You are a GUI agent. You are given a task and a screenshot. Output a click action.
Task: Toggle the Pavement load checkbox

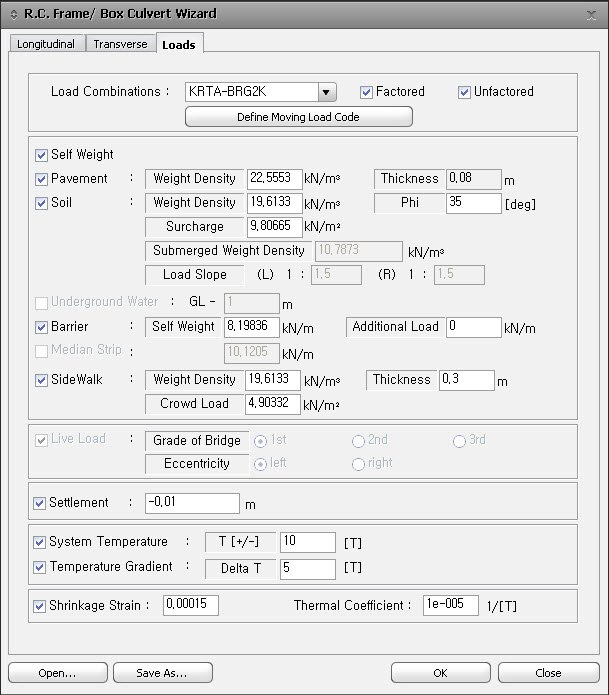point(41,179)
